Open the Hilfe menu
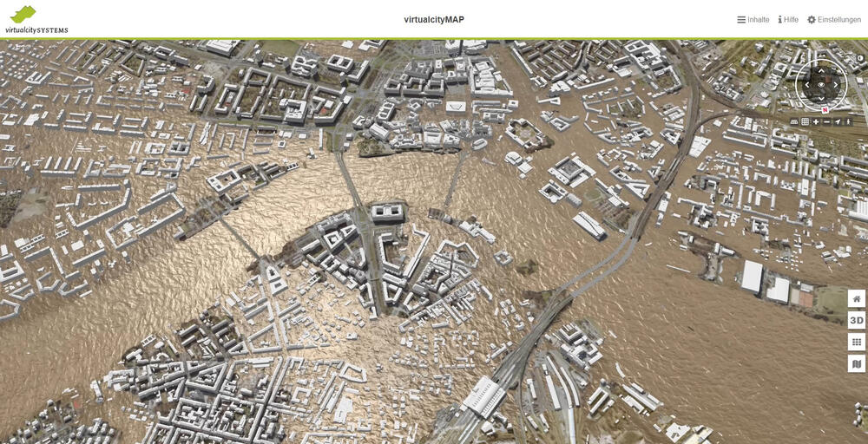Screen dimensions: 868x444 click(788, 20)
